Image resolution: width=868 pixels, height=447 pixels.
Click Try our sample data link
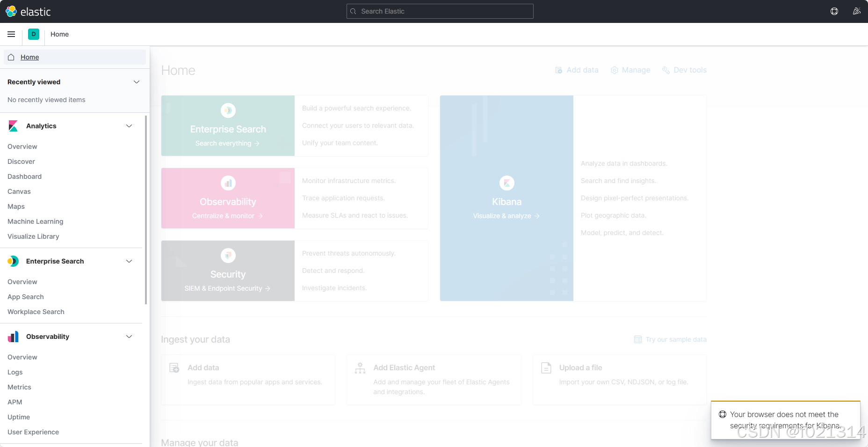[670, 339]
